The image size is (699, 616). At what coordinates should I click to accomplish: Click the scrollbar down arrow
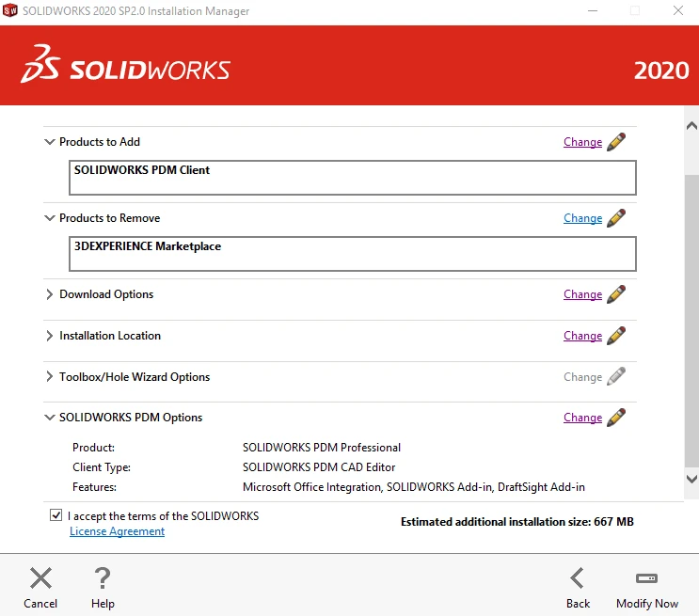(691, 479)
